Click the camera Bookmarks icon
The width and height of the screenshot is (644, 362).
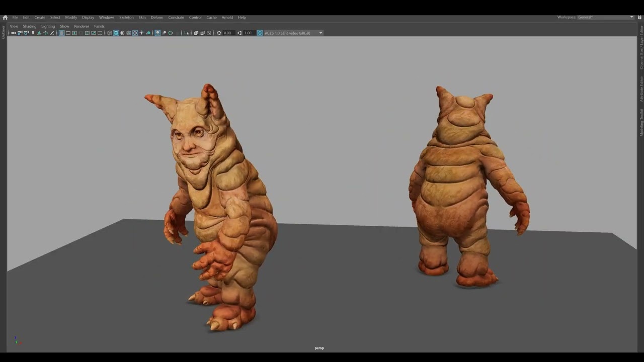[x=33, y=33]
